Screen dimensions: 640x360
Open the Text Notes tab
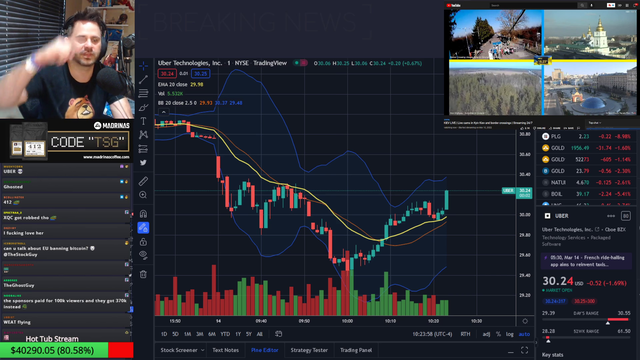point(225,350)
